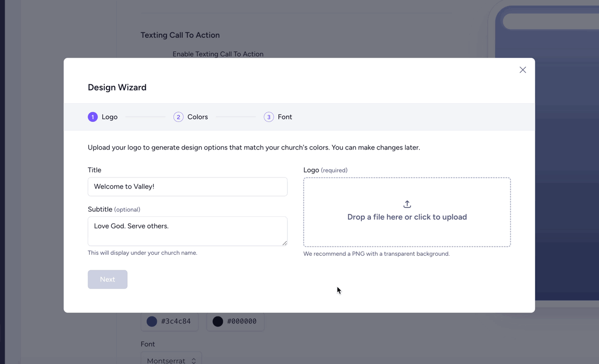Click the X to dismiss the Design Wizard
The height and width of the screenshot is (364, 599).
pyautogui.click(x=523, y=70)
